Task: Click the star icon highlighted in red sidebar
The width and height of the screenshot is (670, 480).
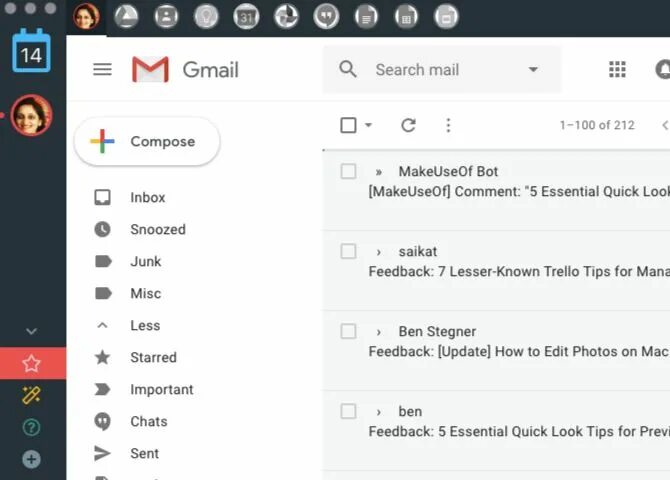Action: click(x=31, y=364)
